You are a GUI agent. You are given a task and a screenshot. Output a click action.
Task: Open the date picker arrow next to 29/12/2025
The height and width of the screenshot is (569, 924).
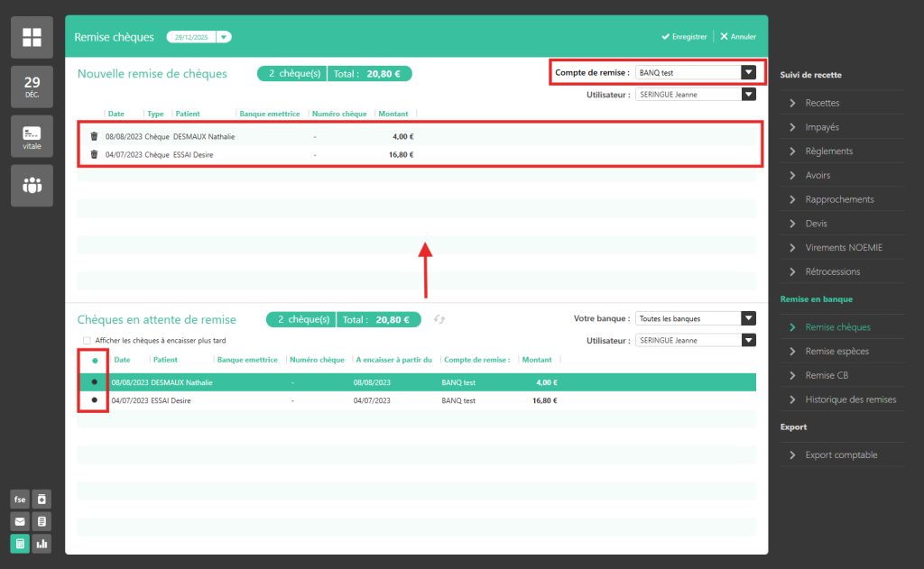click(224, 37)
